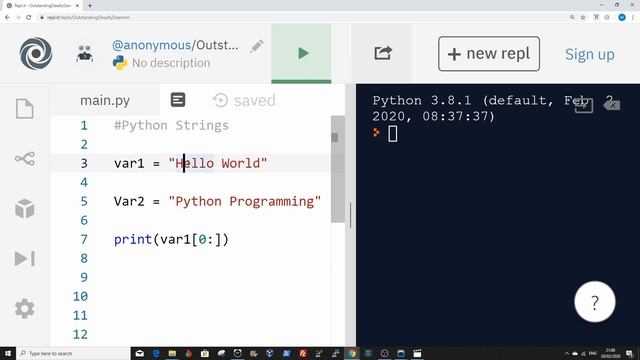Reload the page in browser
Screen dimensions: 640x360
point(29,18)
